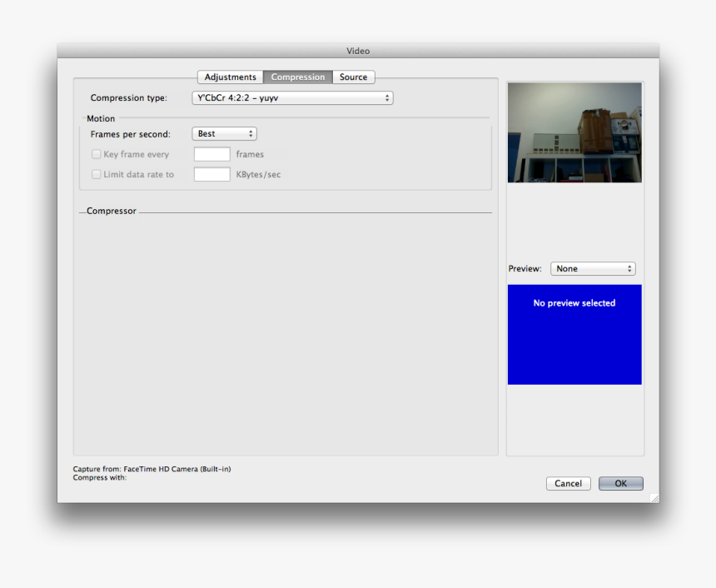Screen dimensions: 716x588
Task: Click the camera preview thumbnail
Action: tap(574, 132)
